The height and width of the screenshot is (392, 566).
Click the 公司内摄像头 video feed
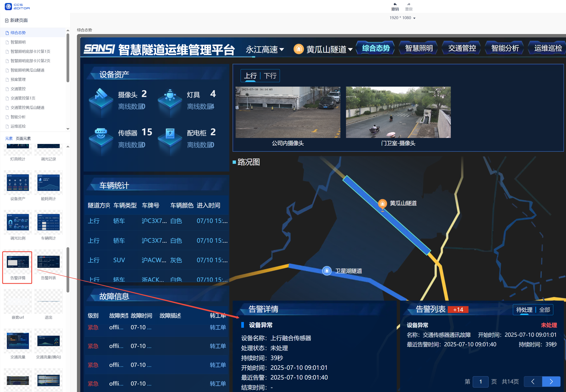point(288,112)
